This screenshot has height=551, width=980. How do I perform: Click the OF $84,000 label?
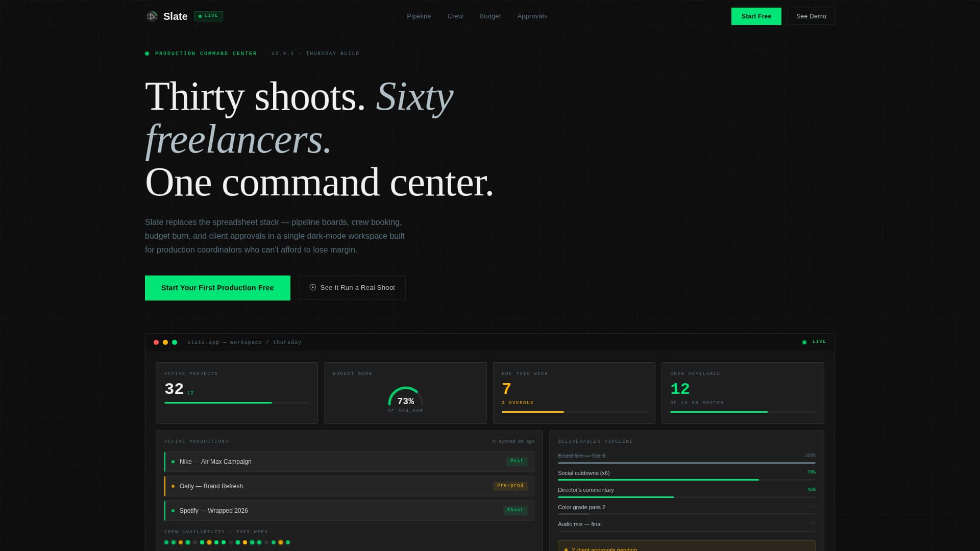pyautogui.click(x=405, y=411)
